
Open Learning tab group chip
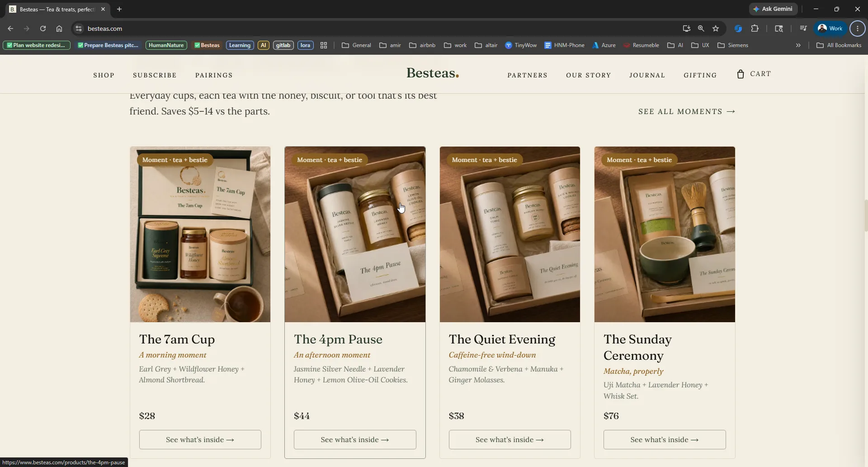pyautogui.click(x=240, y=45)
